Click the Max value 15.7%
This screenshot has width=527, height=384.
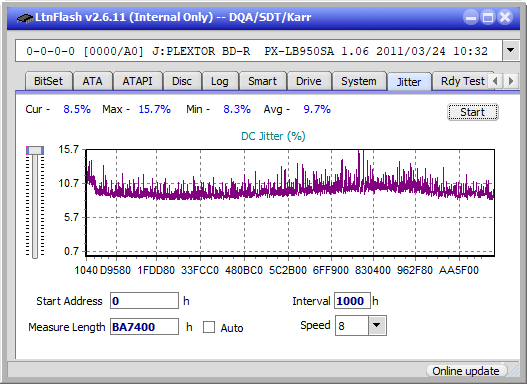pyautogui.click(x=155, y=109)
